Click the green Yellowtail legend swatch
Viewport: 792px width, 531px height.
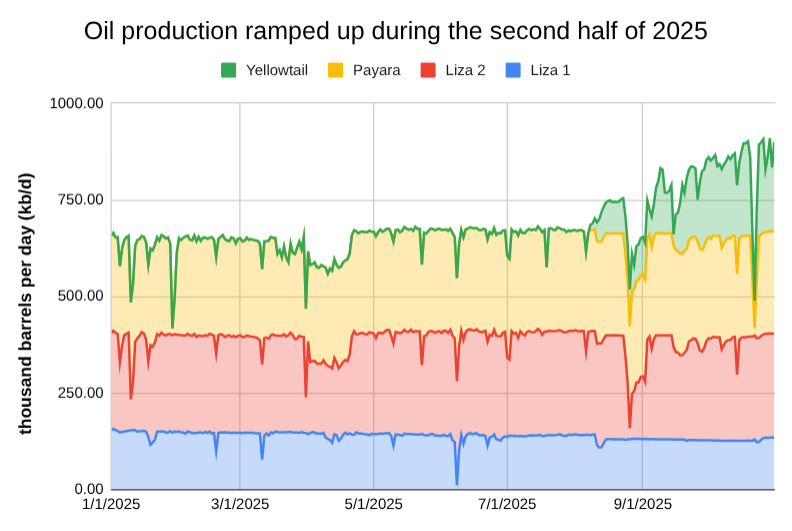tap(228, 70)
